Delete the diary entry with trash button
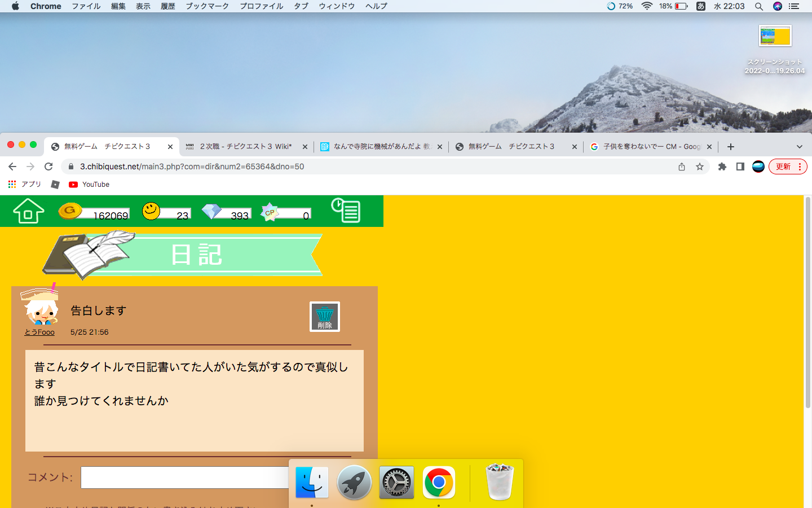This screenshot has height=508, width=812. 325,317
